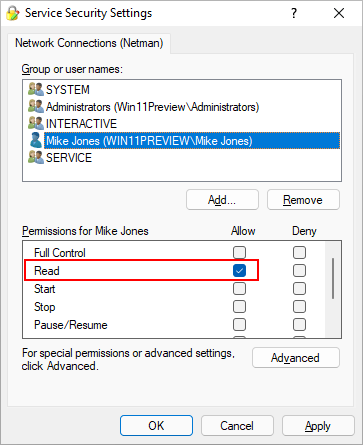Open help with the question mark button
The height and width of the screenshot is (445, 363).
pos(294,13)
